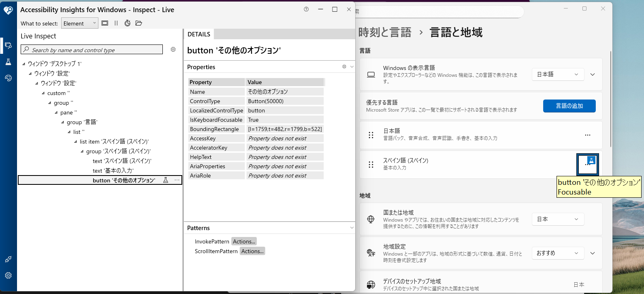Image resolution: width=644 pixels, height=294 pixels.
Task: Expand the 地域設定 section chevron
Action: click(x=593, y=253)
